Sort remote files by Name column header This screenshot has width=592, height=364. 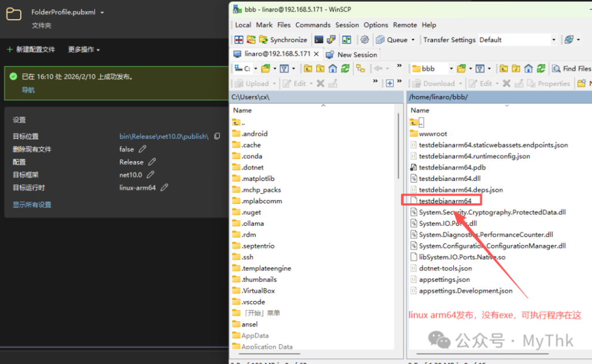[x=420, y=110]
